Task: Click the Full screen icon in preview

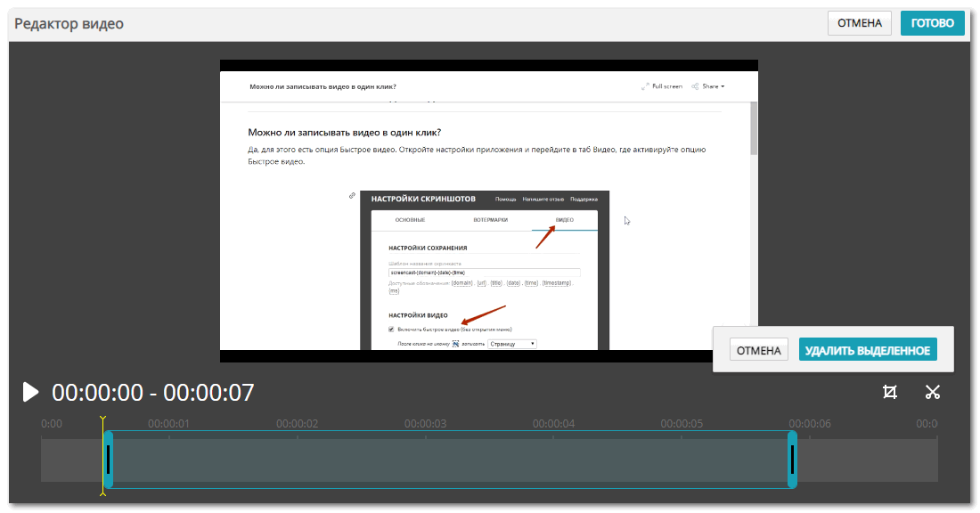Action: (x=646, y=86)
